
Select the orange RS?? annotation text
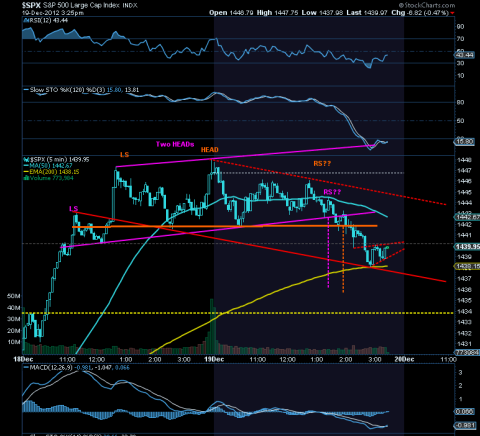coord(322,164)
